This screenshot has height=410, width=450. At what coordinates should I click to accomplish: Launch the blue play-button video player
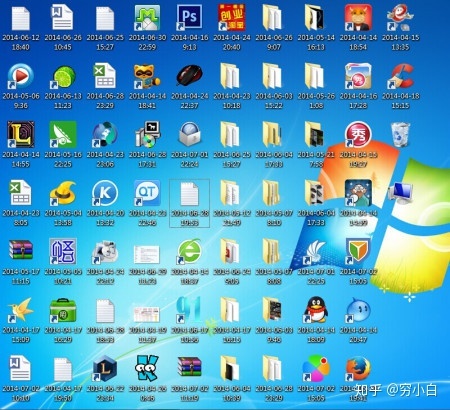click(x=20, y=76)
